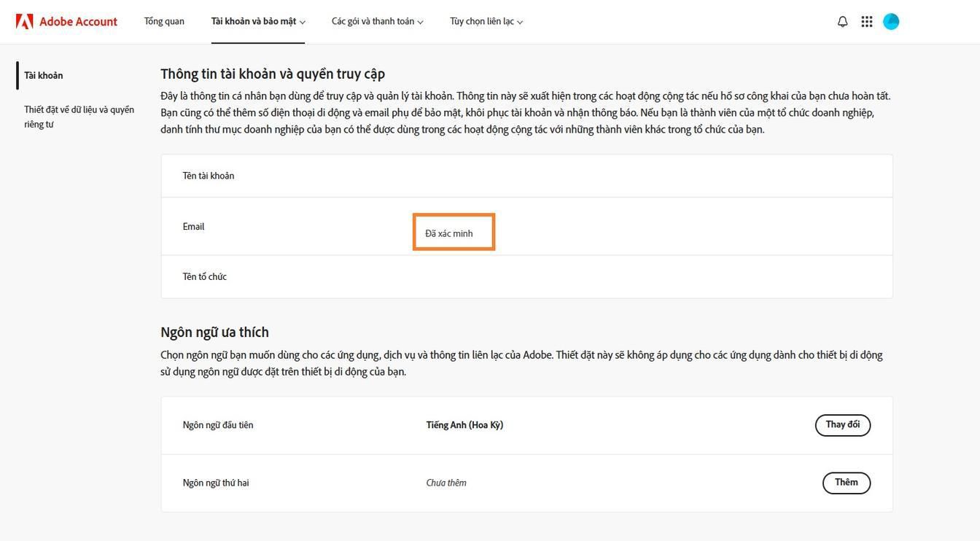This screenshot has height=541, width=980.
Task: Open notification alerts from top bar
Action: click(841, 20)
